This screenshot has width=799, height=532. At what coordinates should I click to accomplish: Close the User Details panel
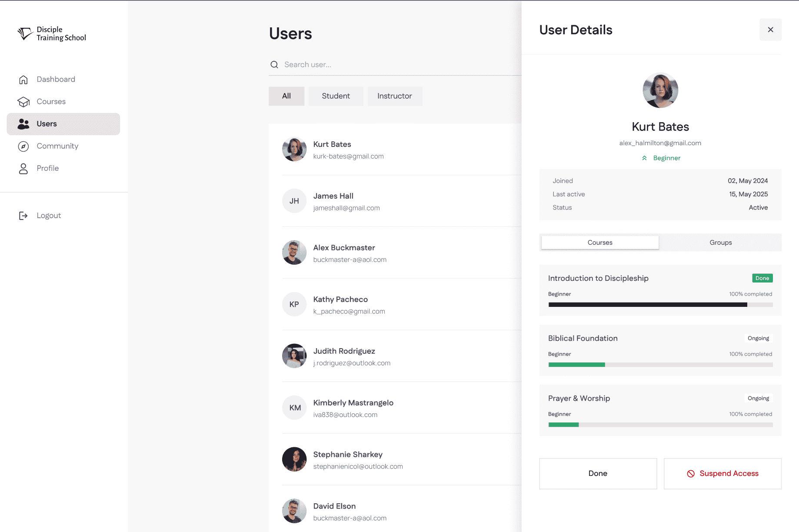click(x=770, y=30)
